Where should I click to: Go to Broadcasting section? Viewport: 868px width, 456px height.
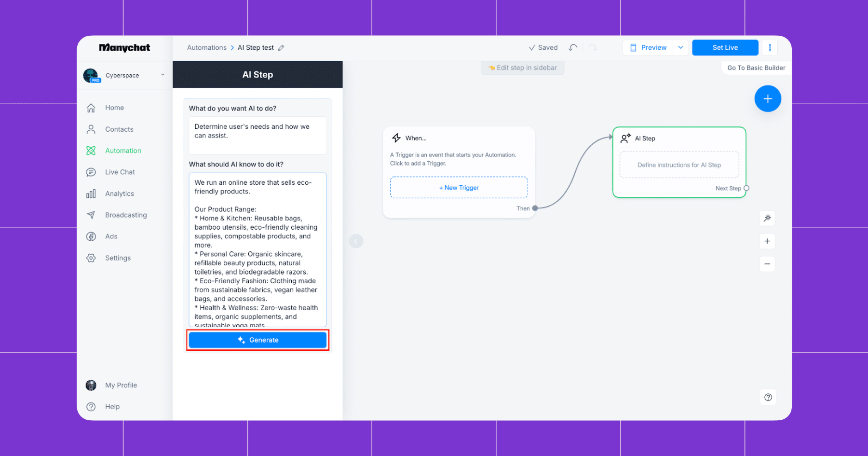click(x=126, y=215)
